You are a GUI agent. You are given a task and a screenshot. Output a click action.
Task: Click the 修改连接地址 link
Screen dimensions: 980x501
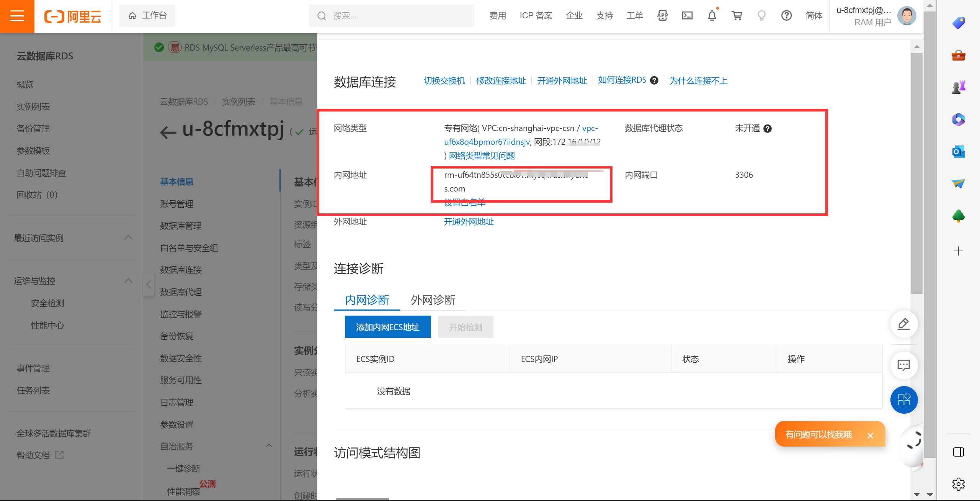[501, 80]
